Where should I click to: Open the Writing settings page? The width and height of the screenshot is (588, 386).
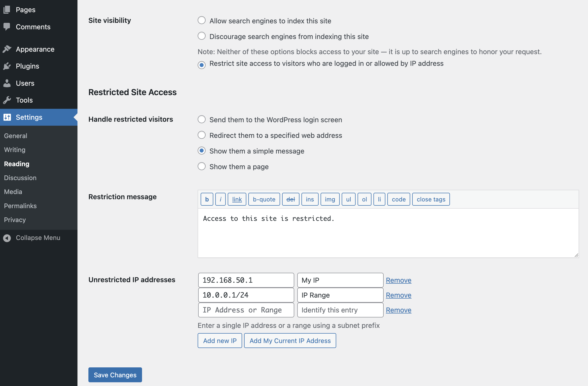coord(14,150)
